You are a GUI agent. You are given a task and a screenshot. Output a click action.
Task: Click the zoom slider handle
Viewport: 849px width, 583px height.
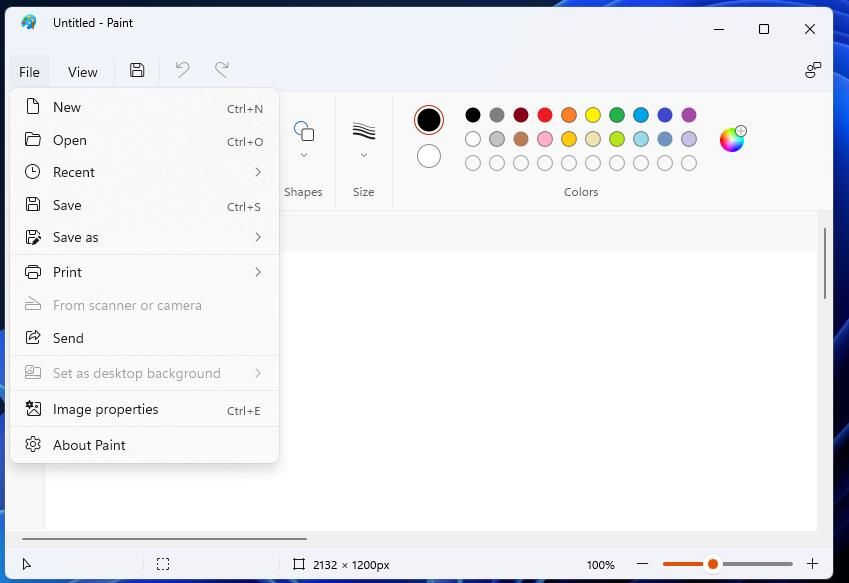tap(713, 564)
